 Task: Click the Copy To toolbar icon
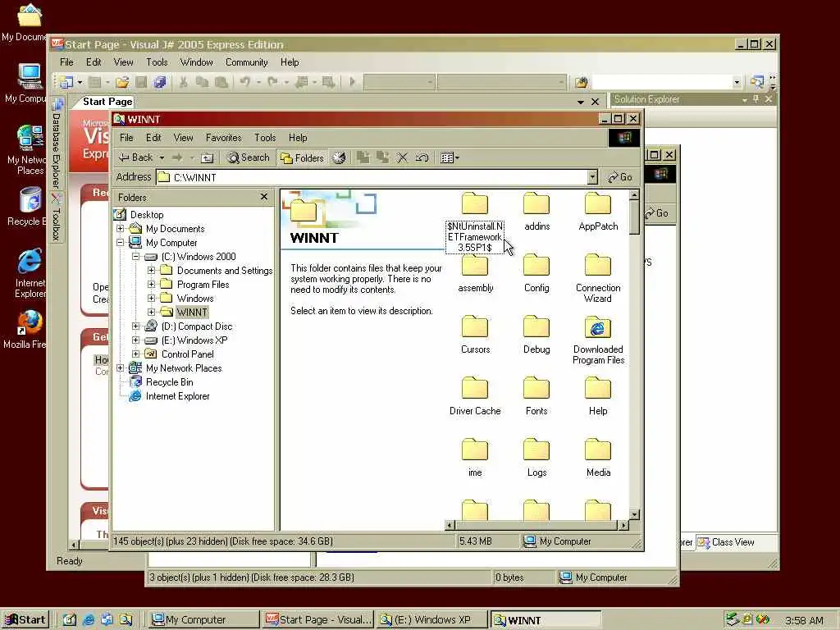coord(382,157)
